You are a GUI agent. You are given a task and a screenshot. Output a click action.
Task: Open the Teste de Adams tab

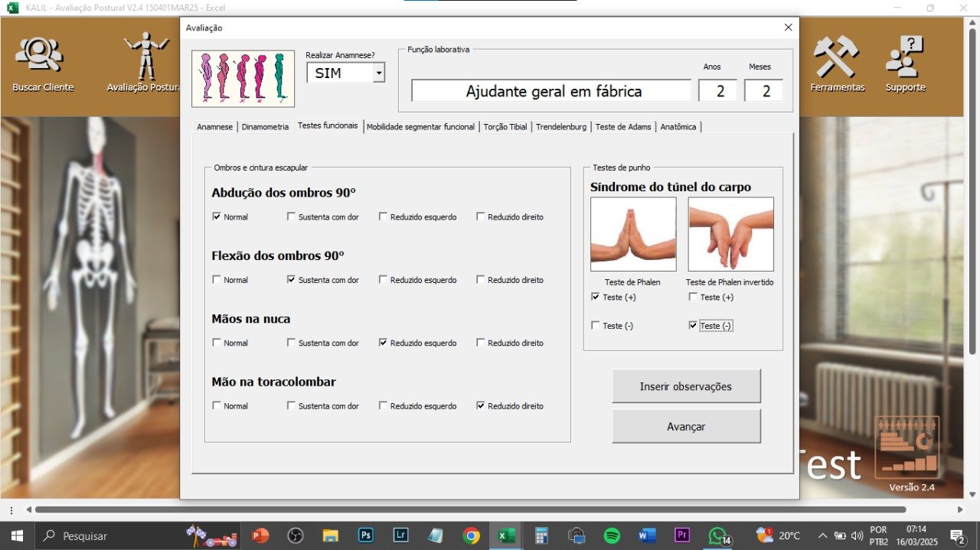click(623, 127)
